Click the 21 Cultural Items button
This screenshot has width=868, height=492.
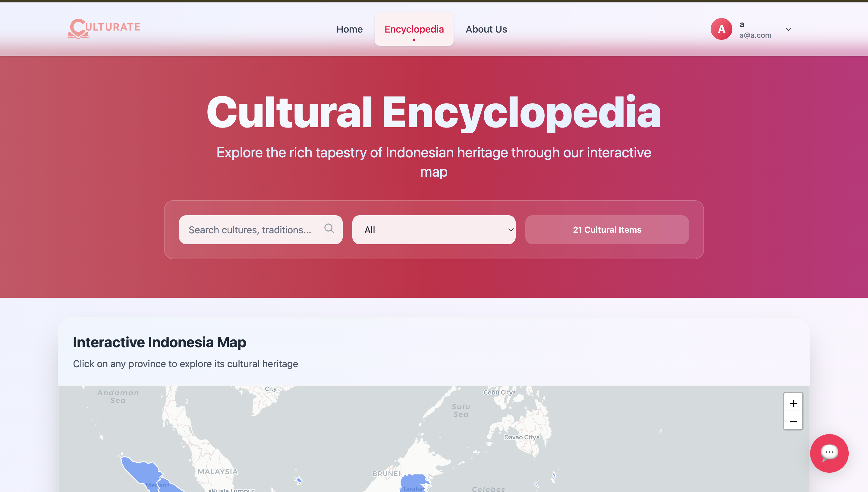coord(607,230)
